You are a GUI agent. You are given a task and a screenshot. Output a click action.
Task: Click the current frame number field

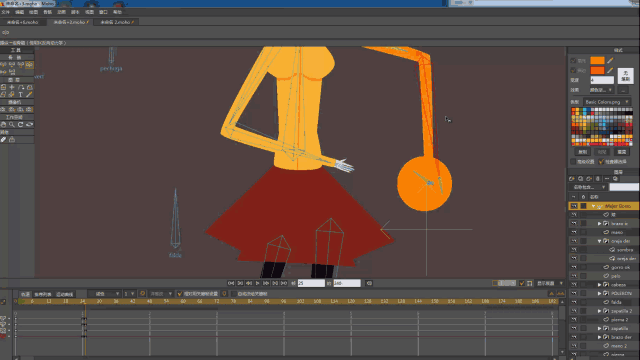point(311,283)
